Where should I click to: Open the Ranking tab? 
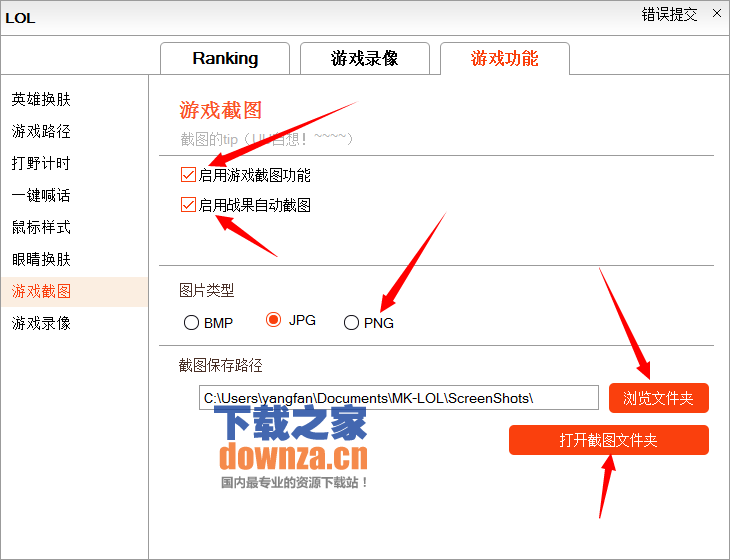225,58
